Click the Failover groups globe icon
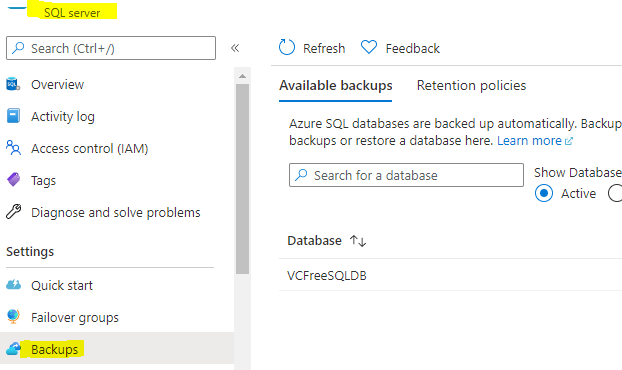The image size is (622, 370). [13, 316]
